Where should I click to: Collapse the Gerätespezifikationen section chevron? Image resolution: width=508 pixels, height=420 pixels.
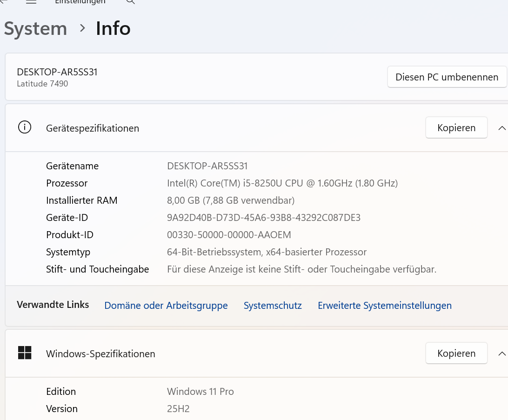(501, 128)
